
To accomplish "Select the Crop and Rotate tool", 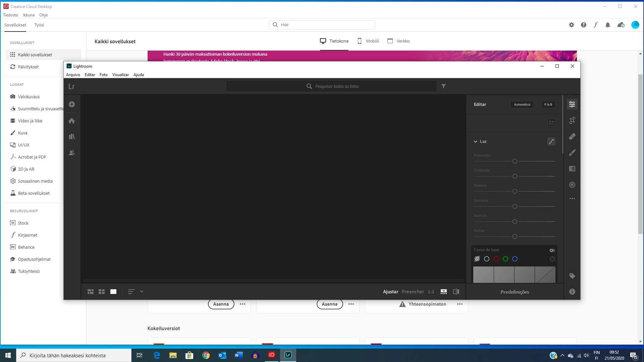I will click(x=572, y=120).
